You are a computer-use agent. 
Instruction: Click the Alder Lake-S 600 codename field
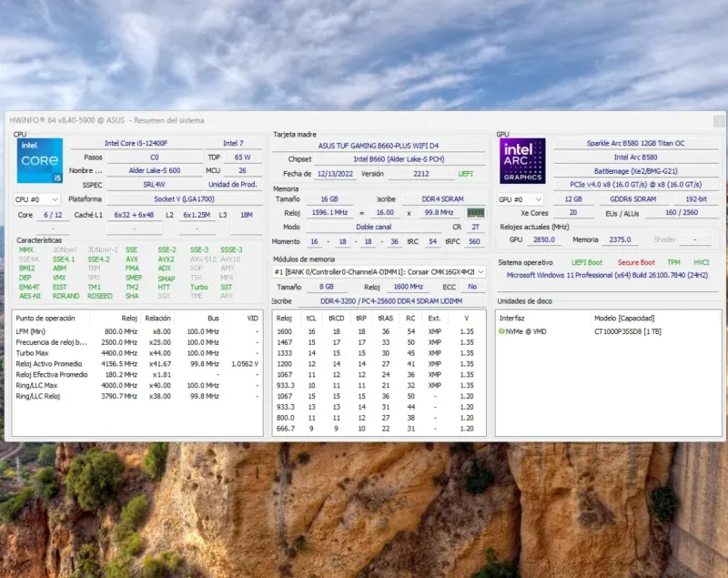click(x=155, y=170)
